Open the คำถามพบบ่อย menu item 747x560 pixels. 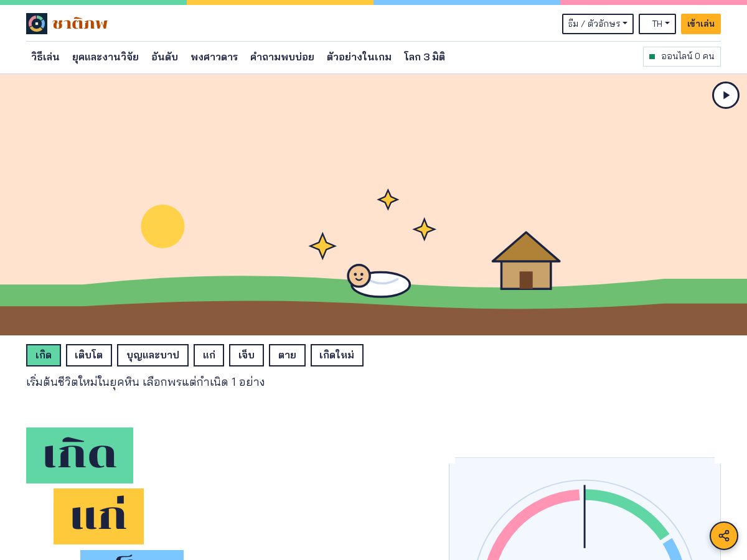[282, 57]
